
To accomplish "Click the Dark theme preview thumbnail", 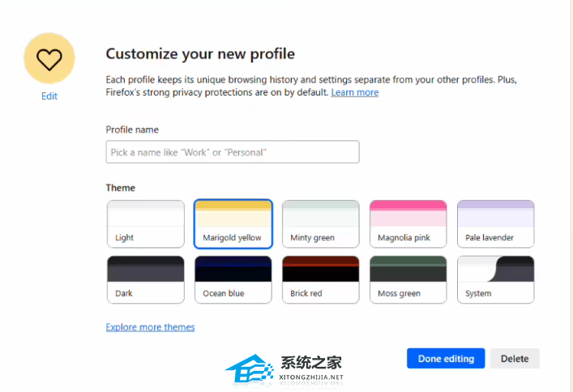I will 146,270.
